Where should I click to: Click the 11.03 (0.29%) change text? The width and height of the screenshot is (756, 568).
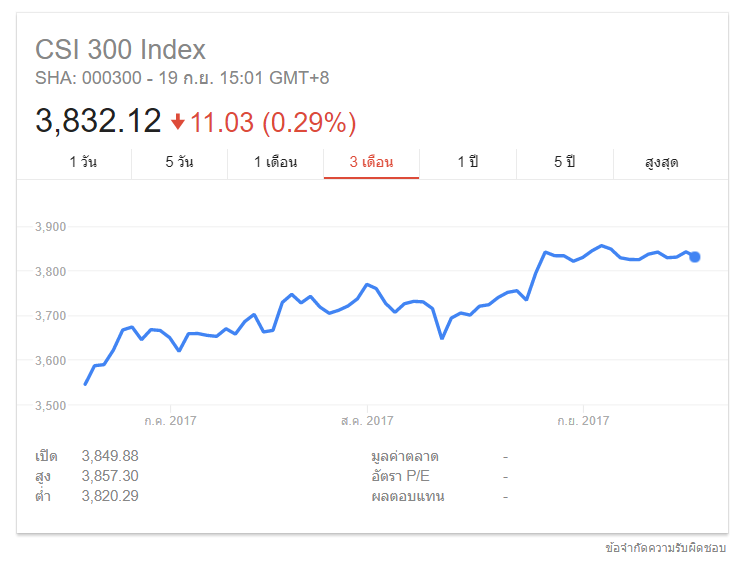coord(273,122)
